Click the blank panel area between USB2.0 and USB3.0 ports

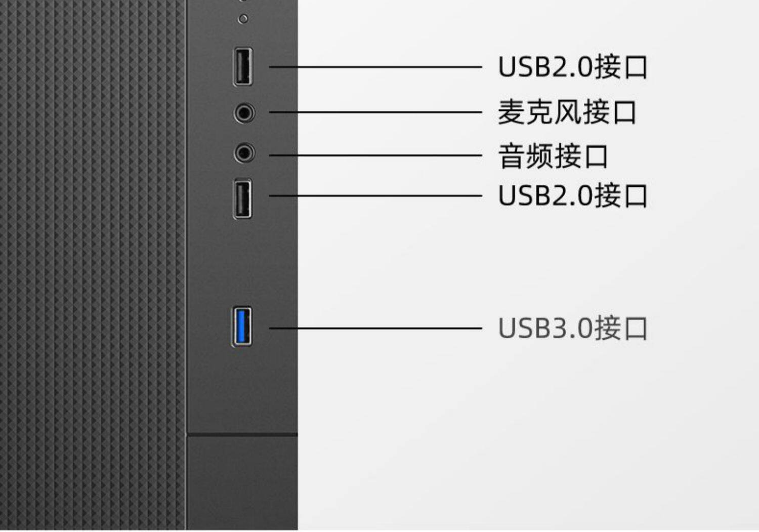coord(242,262)
